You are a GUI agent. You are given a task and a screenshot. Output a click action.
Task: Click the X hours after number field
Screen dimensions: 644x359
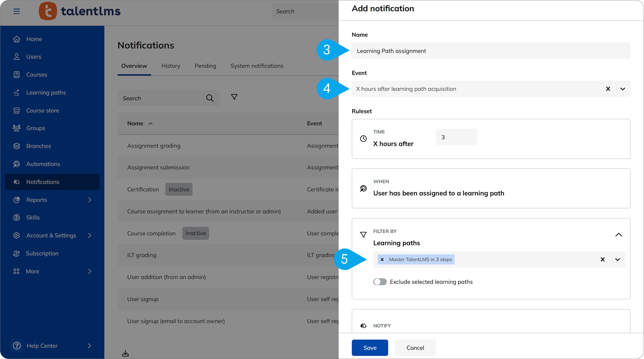click(x=456, y=137)
